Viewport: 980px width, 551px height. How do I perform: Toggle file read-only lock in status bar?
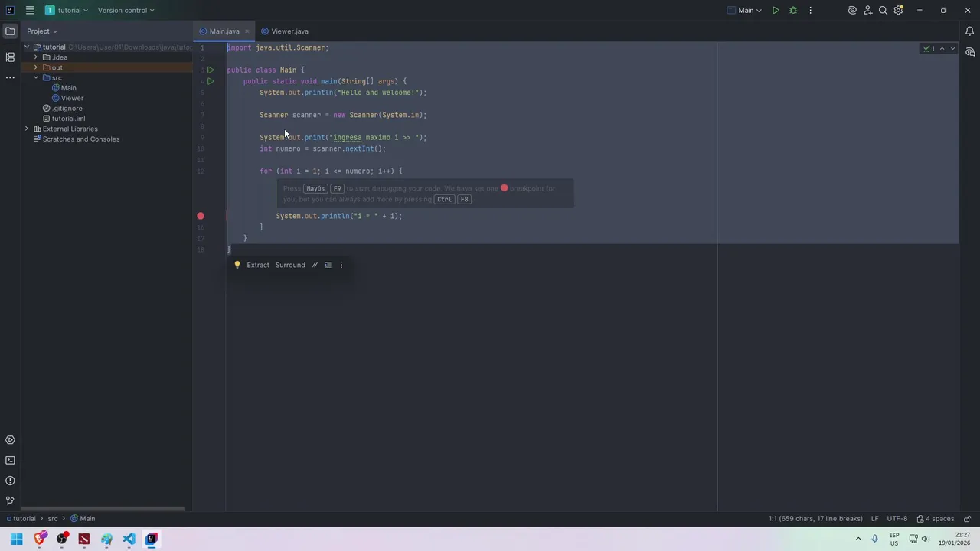(x=968, y=519)
